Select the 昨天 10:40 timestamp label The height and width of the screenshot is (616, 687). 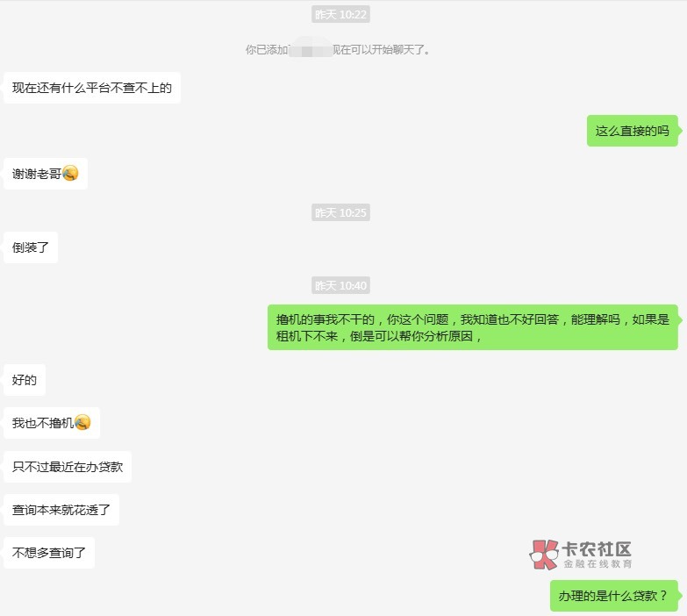tap(340, 285)
